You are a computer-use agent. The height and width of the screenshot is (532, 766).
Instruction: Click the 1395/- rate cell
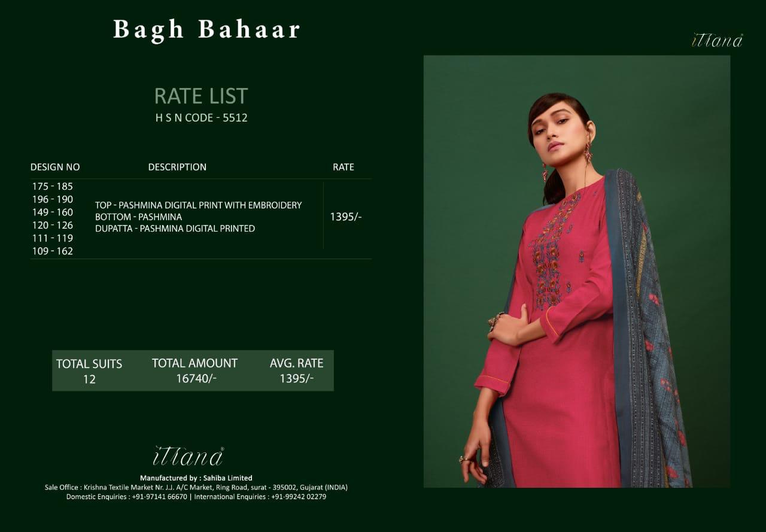click(x=346, y=217)
